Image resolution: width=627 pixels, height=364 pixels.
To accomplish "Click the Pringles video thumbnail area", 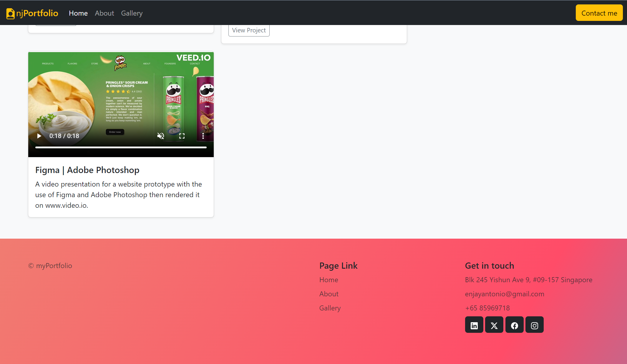I will click(x=121, y=94).
